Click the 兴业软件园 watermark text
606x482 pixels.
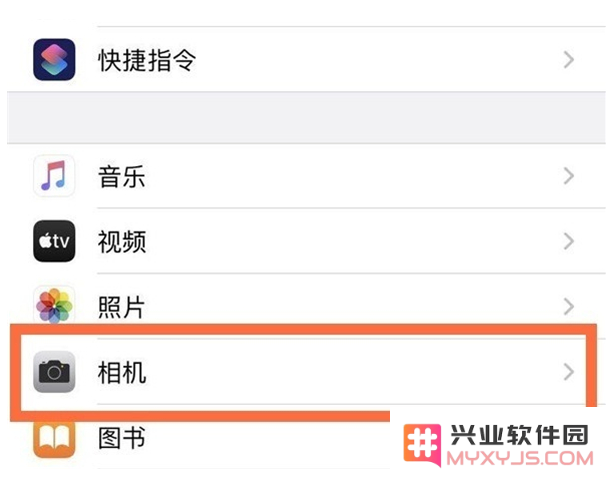click(520, 435)
